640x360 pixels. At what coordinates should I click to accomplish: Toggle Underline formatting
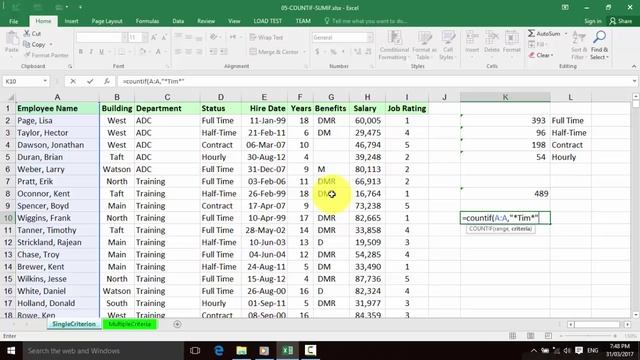(101, 52)
